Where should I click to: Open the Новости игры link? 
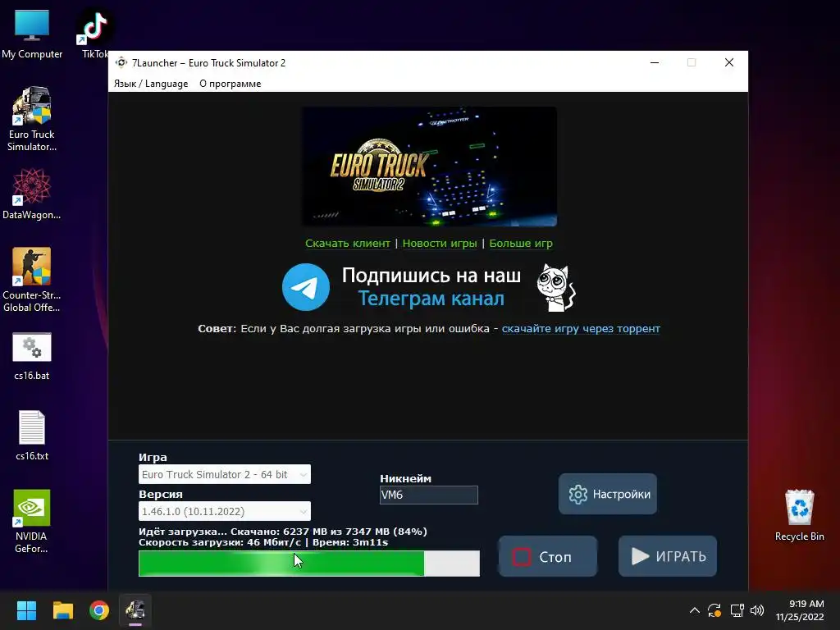(440, 243)
